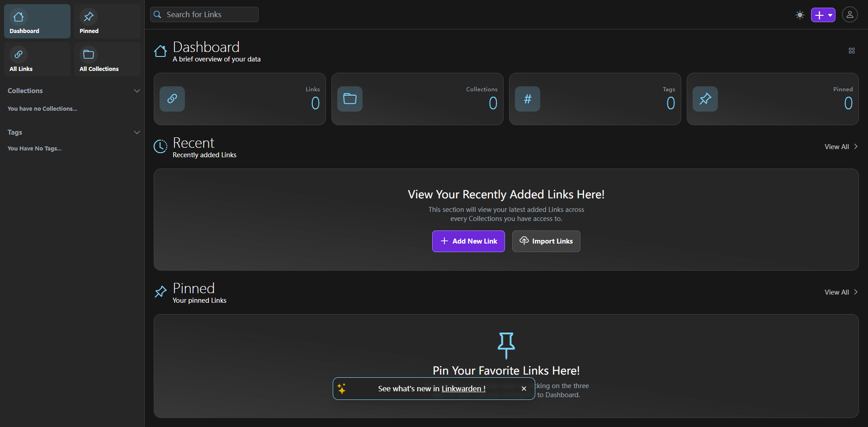Click the Pinned section heading pin icon
The image size is (868, 427).
[160, 292]
